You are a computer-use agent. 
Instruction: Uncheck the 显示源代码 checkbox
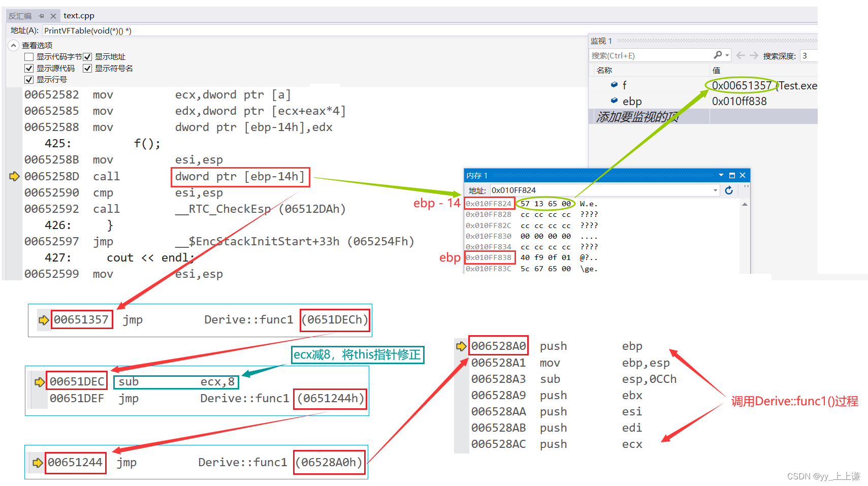pos(29,68)
